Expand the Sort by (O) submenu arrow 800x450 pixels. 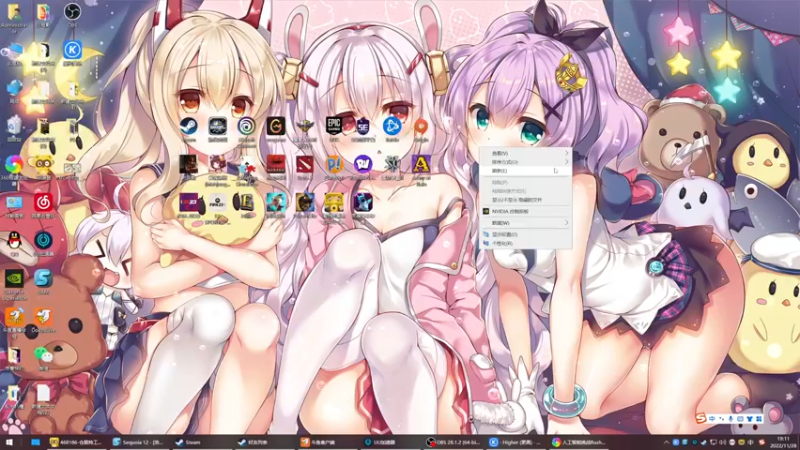click(566, 162)
